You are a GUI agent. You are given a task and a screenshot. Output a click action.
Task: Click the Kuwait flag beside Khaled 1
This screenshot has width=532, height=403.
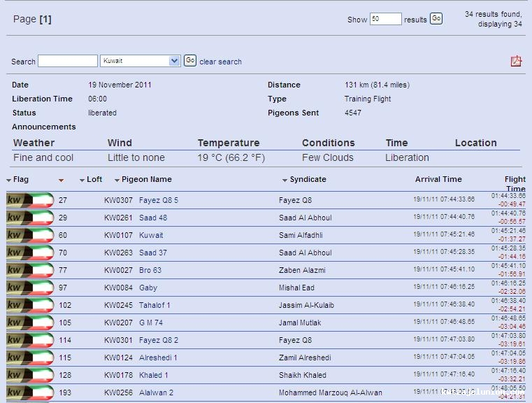[x=30, y=375]
